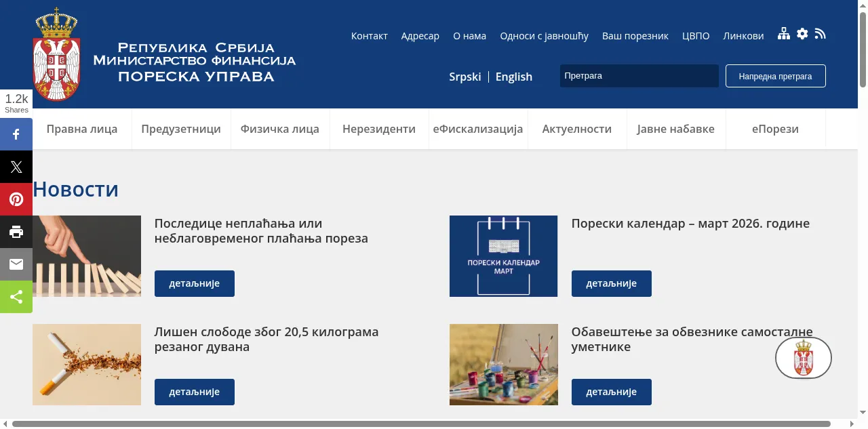868x429 pixels.
Task: Open the broken cigarette tobacco thumbnail
Action: coord(87,365)
